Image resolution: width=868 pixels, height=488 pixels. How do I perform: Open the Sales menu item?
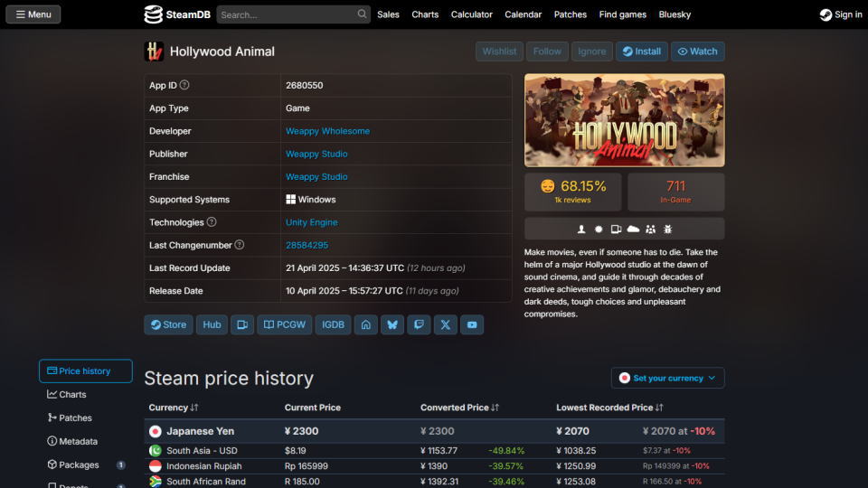[x=388, y=14]
